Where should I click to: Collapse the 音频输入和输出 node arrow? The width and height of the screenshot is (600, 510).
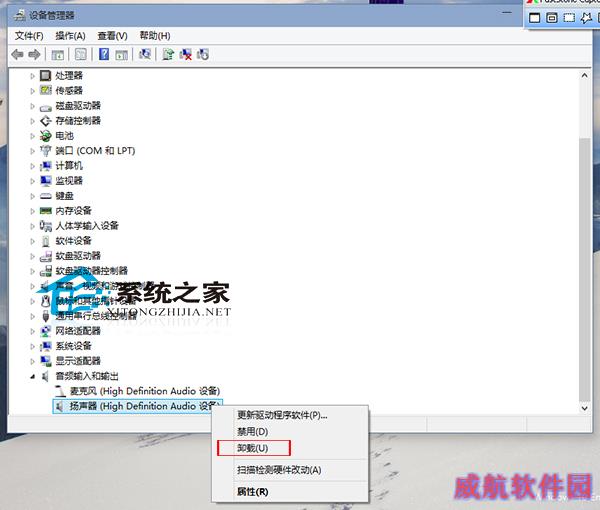coord(33,377)
